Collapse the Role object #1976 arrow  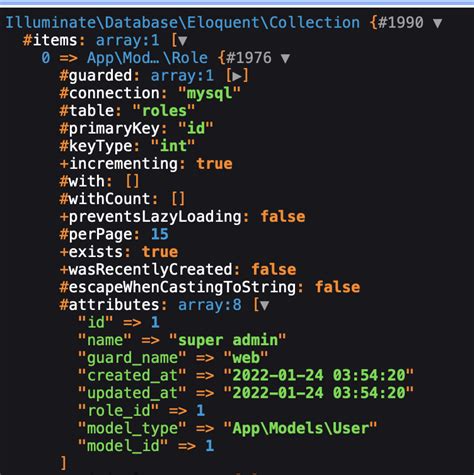point(285,58)
